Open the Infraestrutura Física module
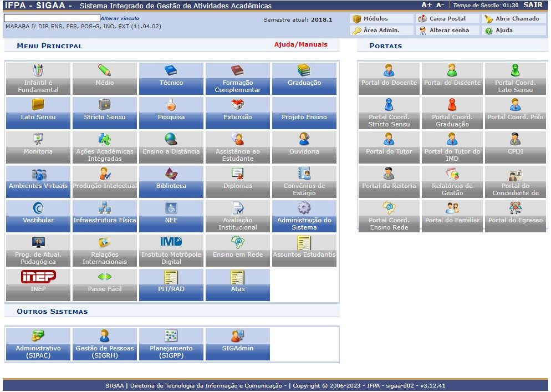The width and height of the screenshot is (551, 392). 105,216
